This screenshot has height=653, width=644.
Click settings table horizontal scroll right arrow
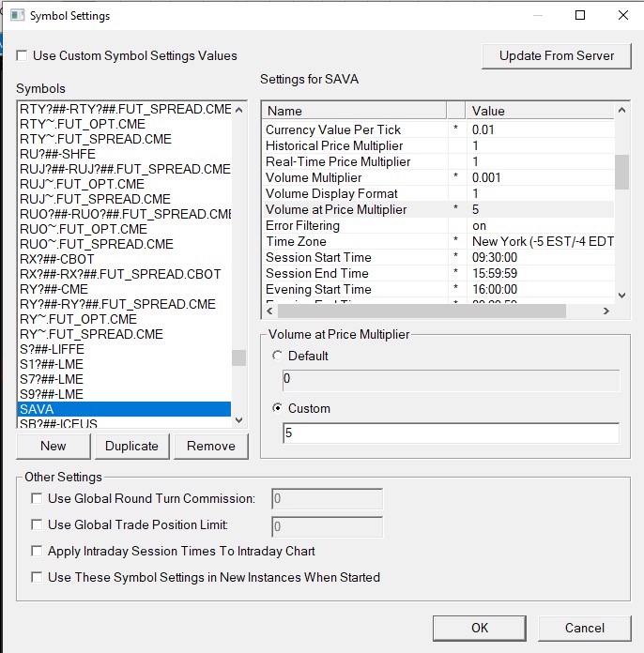point(606,311)
